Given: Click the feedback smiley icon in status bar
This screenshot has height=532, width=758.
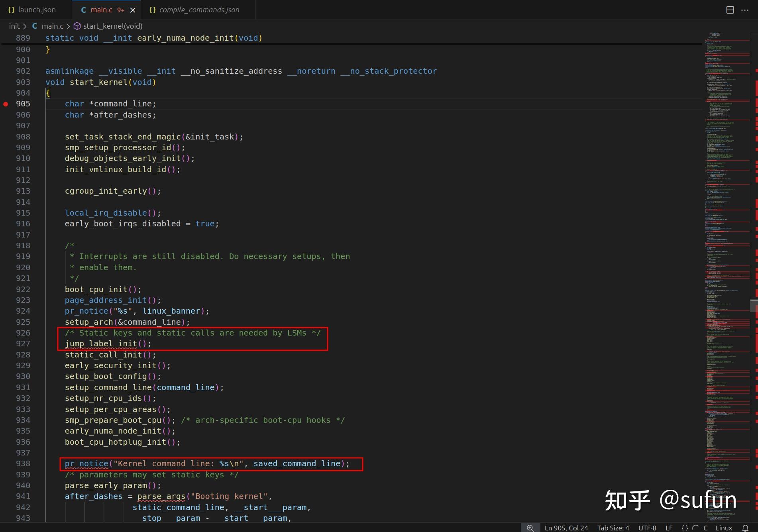Looking at the screenshot, I should [x=696, y=528].
